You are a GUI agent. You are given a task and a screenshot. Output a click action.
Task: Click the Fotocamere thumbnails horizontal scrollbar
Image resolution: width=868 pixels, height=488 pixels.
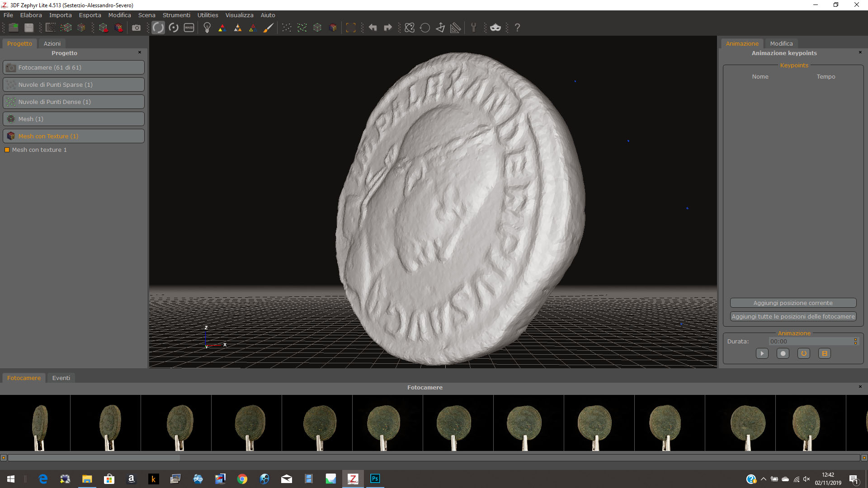[94, 457]
